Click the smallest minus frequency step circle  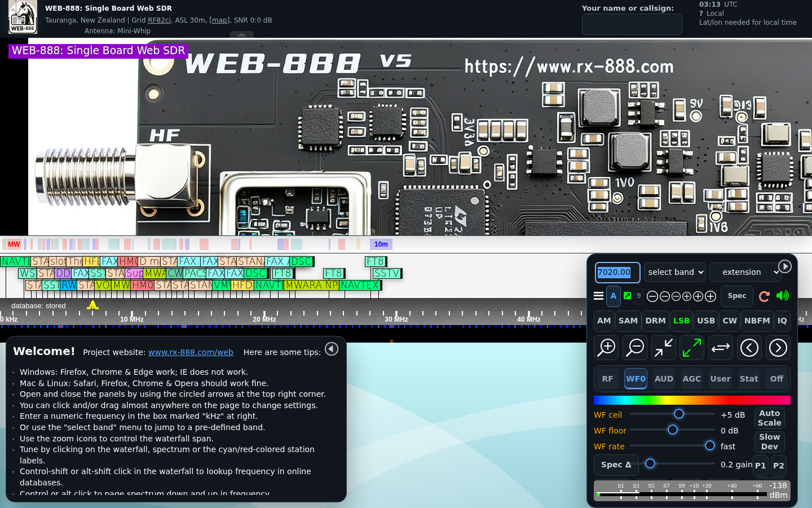pyautogui.click(x=676, y=296)
